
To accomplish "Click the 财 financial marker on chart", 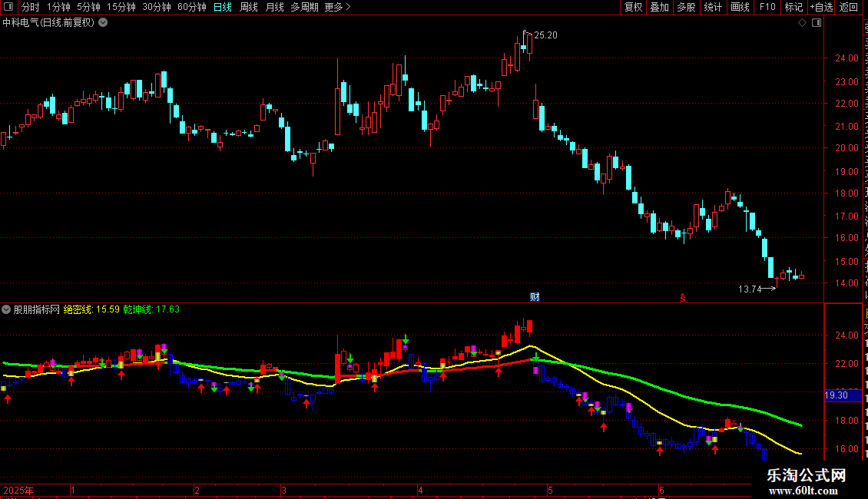I will [535, 297].
